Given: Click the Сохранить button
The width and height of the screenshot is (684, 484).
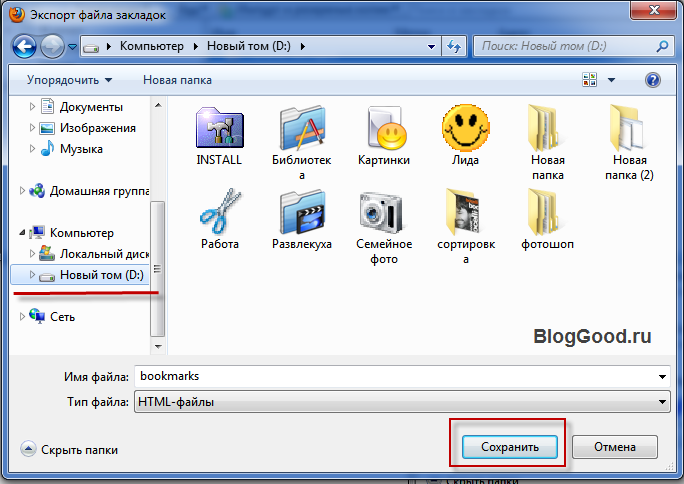Looking at the screenshot, I should click(510, 447).
